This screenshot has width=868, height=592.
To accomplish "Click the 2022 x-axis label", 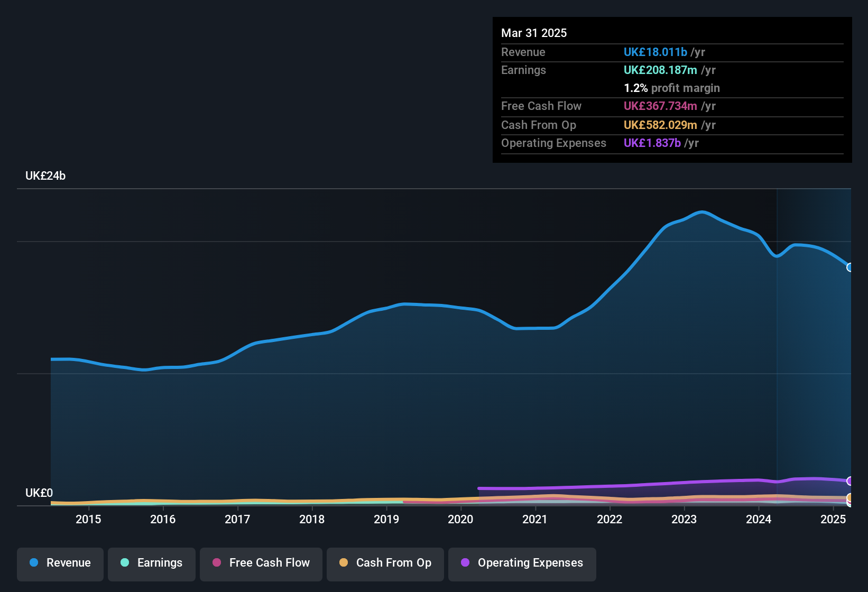I will (610, 519).
